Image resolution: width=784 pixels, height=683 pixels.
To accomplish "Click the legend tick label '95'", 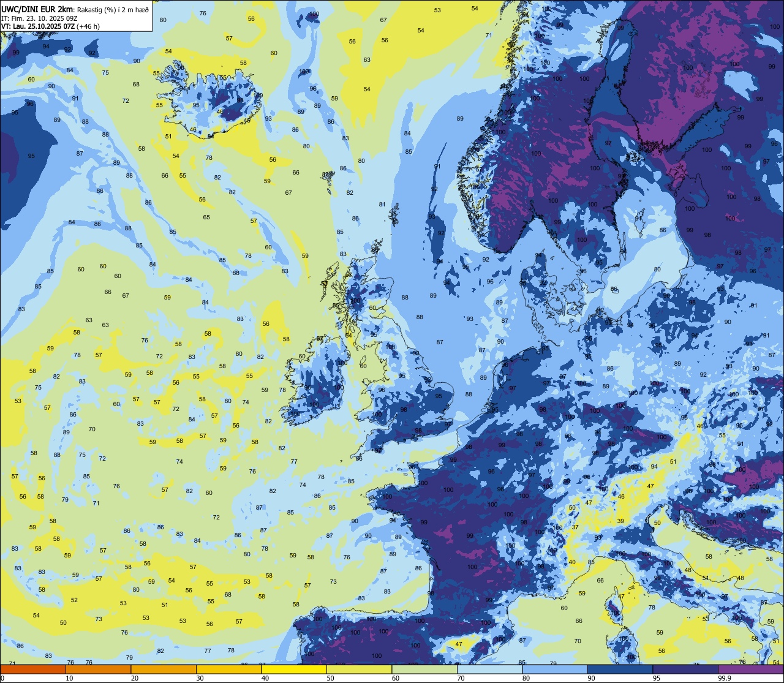I will pyautogui.click(x=657, y=678).
